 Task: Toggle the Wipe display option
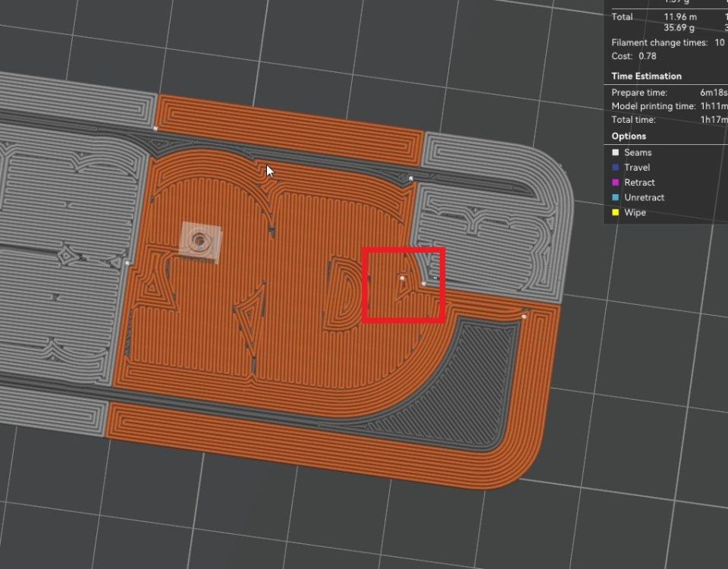tap(616, 212)
